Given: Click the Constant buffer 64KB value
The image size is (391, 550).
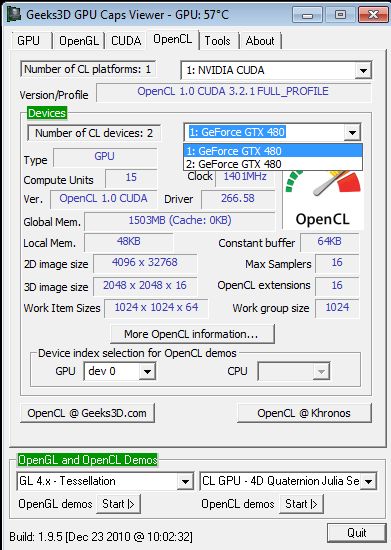Looking at the screenshot, I should pyautogui.click(x=330, y=242).
